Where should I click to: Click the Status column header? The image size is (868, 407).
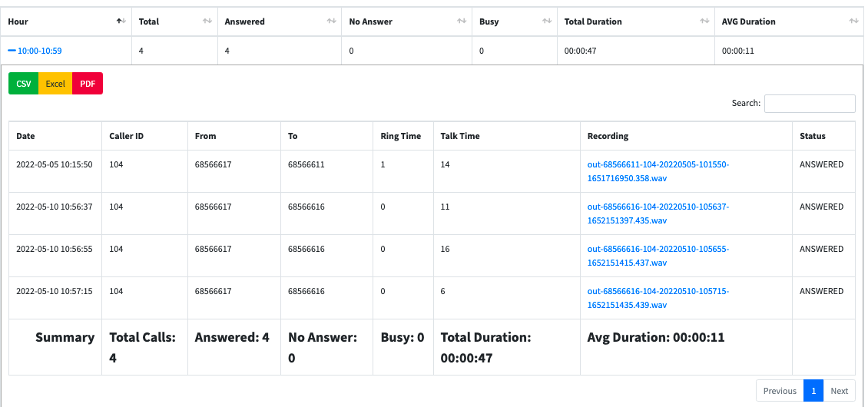click(x=823, y=136)
